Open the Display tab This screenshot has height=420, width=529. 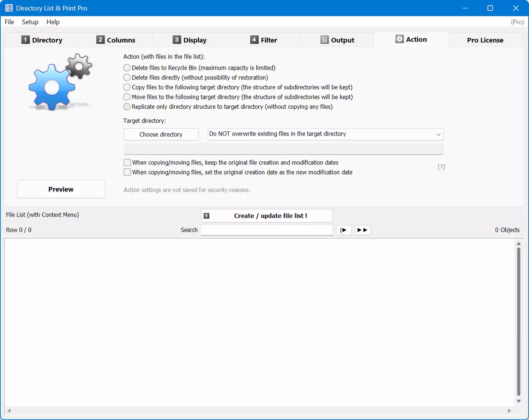[190, 40]
